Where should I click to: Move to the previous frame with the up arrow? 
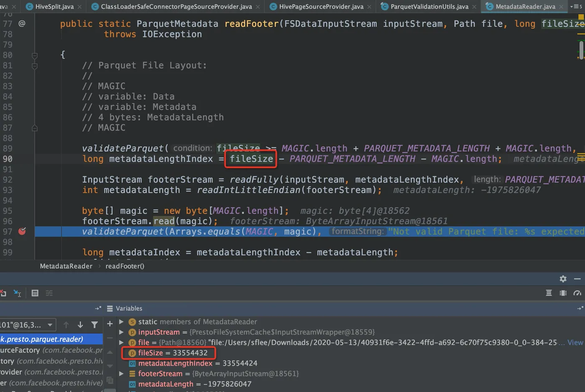click(66, 324)
